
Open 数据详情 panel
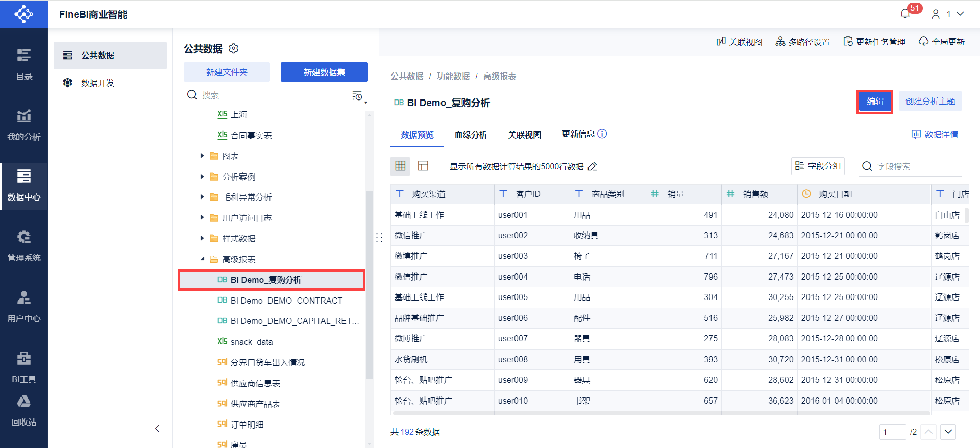tap(935, 134)
